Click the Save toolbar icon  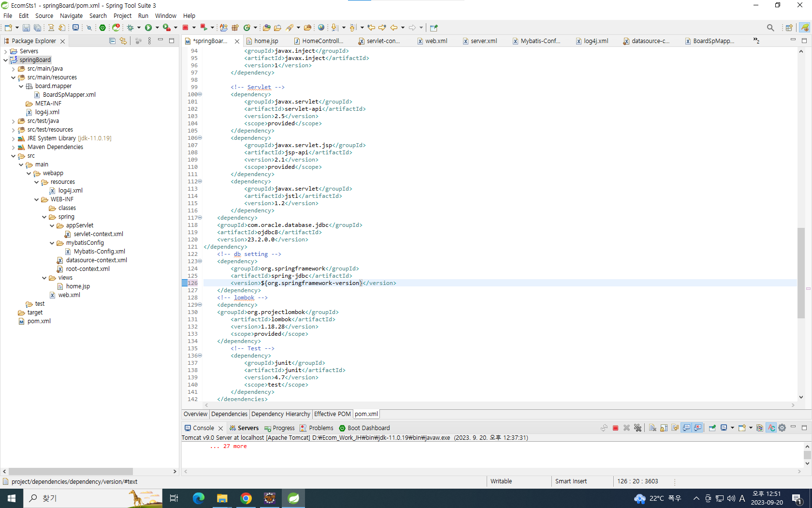point(26,28)
